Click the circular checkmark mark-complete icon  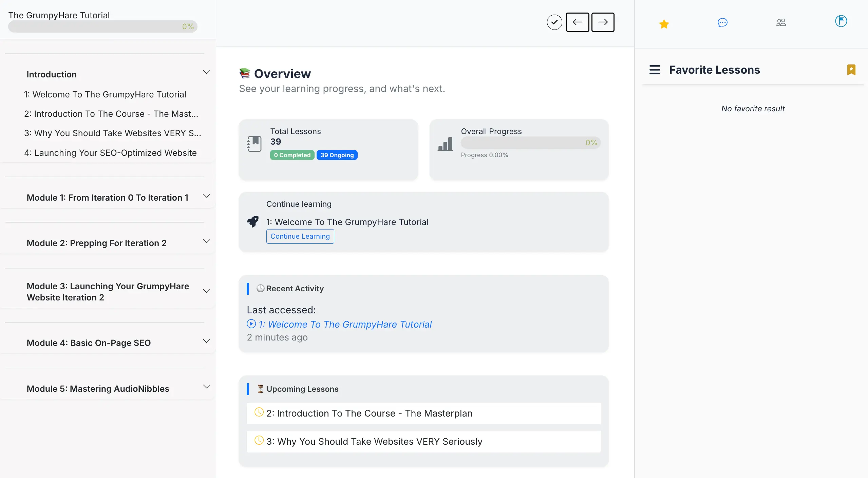(554, 22)
